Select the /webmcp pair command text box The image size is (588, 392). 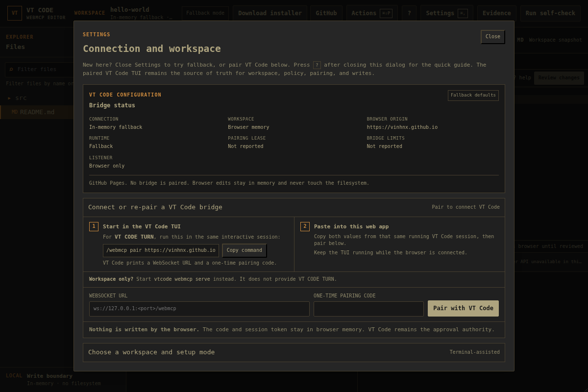[x=161, y=250]
